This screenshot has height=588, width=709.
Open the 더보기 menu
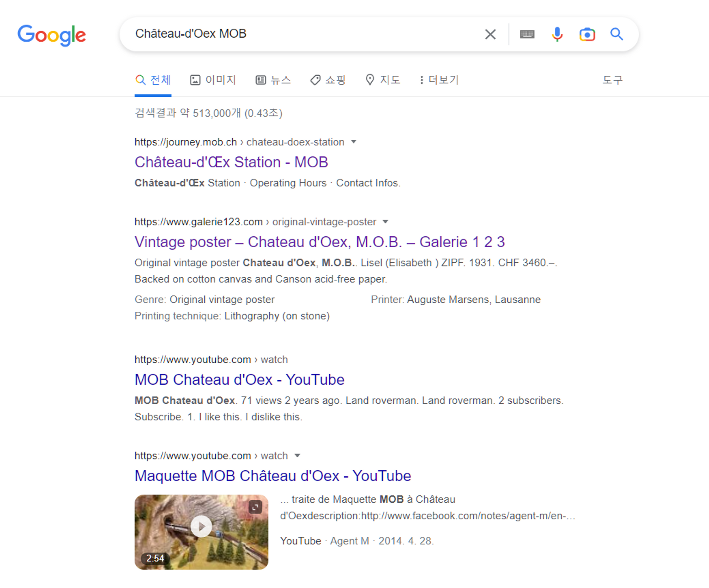click(439, 80)
